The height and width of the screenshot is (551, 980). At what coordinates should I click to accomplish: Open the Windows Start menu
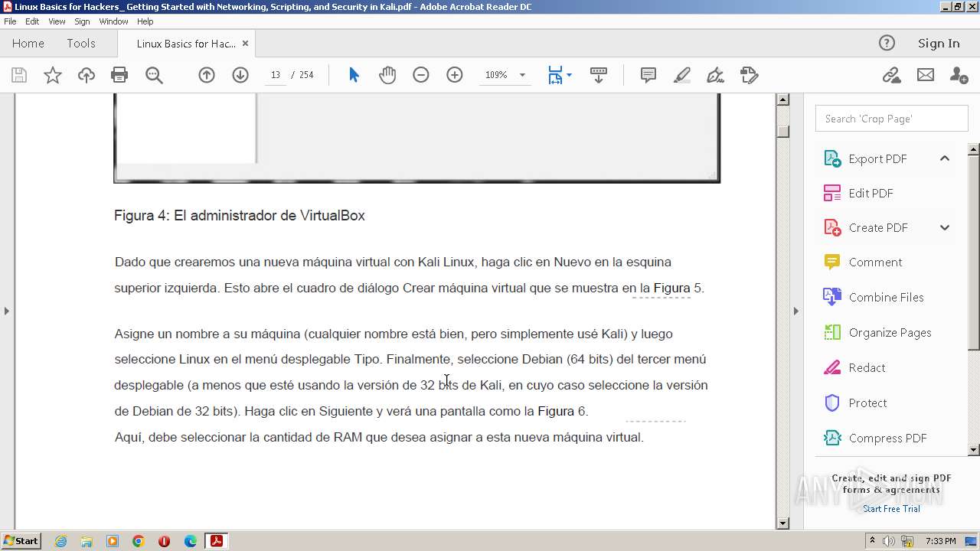pyautogui.click(x=21, y=540)
